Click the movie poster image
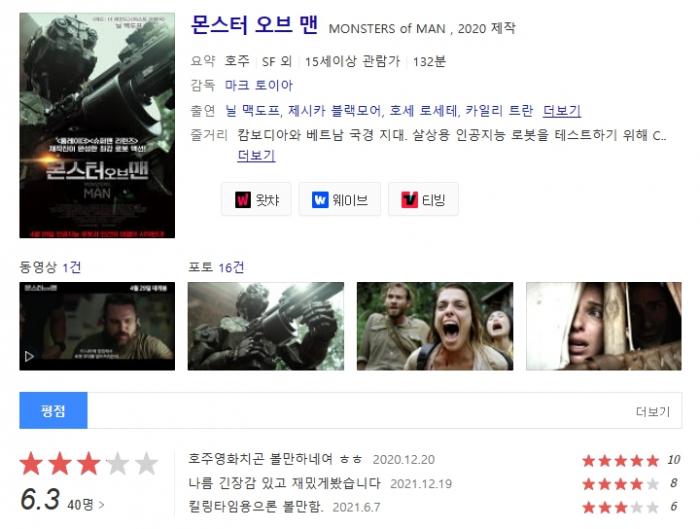Viewport: 700px width, 529px height. [x=97, y=125]
